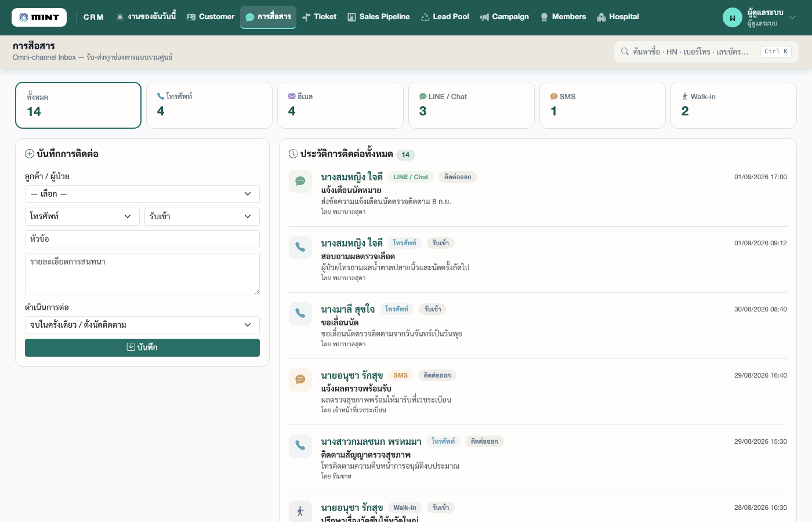Viewport: 812px width, 522px height.
Task: Filter by โทรศัพท์ channel card
Action: tap(209, 105)
